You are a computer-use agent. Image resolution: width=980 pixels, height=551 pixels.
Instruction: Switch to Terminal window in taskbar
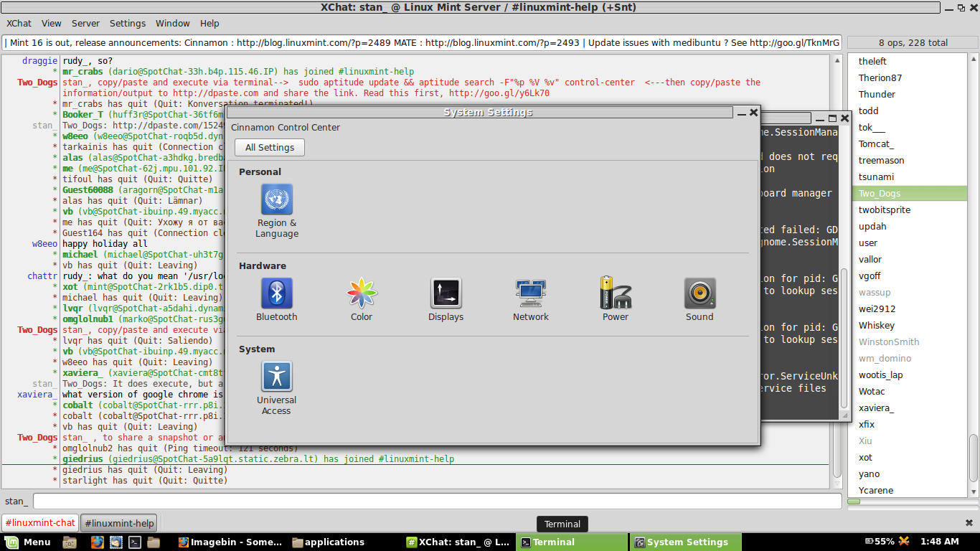click(x=573, y=542)
